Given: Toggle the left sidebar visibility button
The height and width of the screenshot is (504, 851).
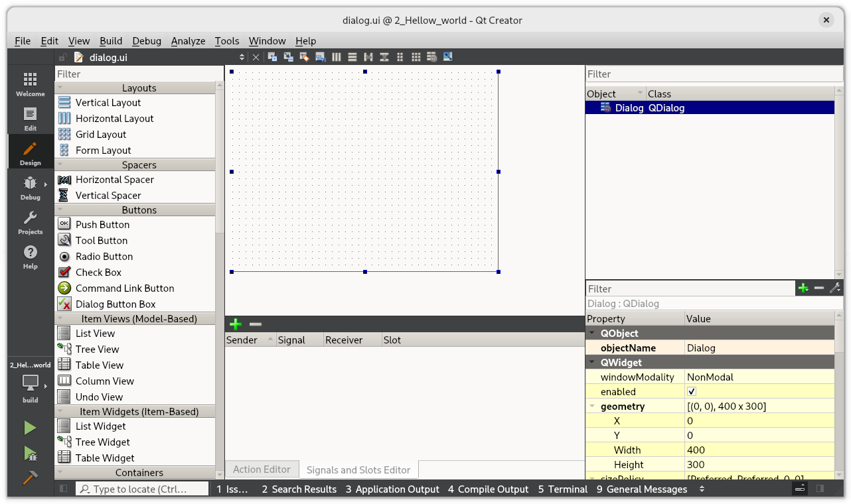Looking at the screenshot, I should click(64, 489).
